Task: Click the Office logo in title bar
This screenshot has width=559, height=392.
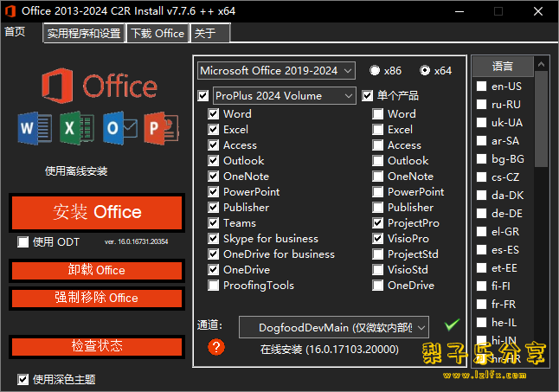Action: 10,11
